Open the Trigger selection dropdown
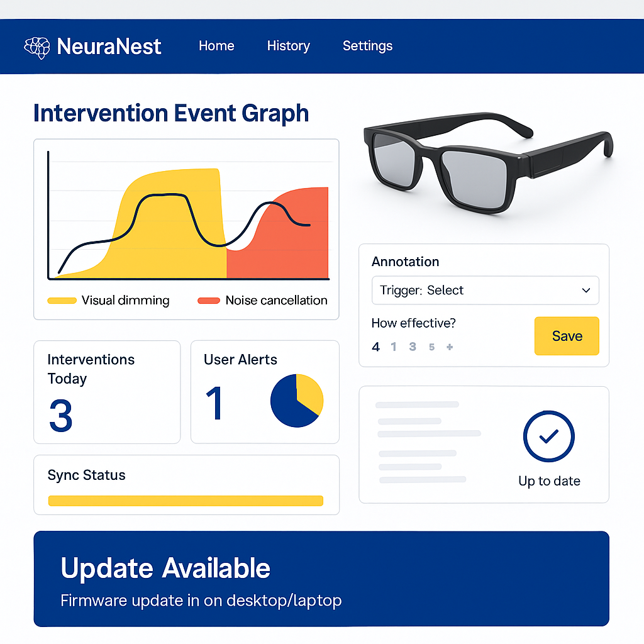Screen dimensions: 644x644 tap(484, 291)
